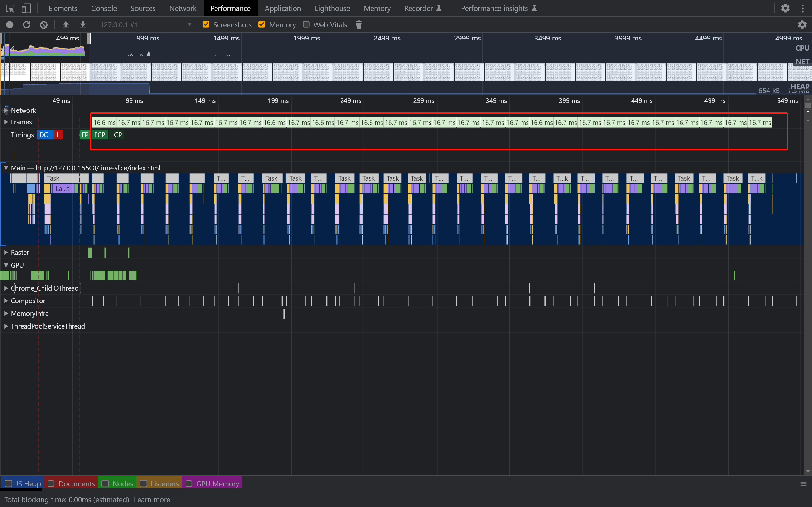Screen dimensions: 812x507
Task: Toggle the Memory checkbox
Action: (262, 24)
